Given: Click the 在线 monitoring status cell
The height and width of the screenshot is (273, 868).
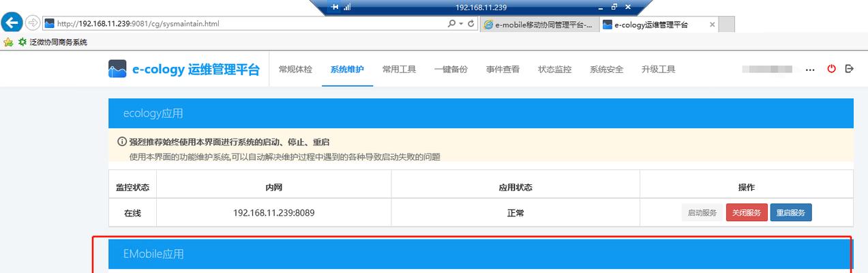Looking at the screenshot, I should click(x=132, y=213).
